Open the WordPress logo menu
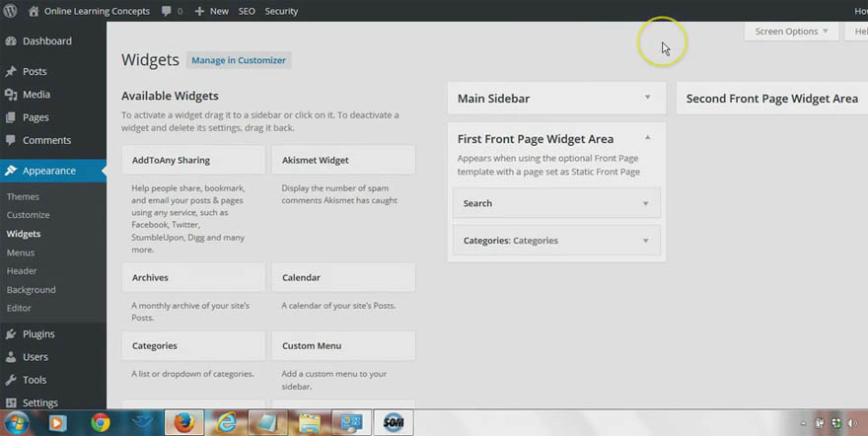868x436 pixels. tap(10, 11)
